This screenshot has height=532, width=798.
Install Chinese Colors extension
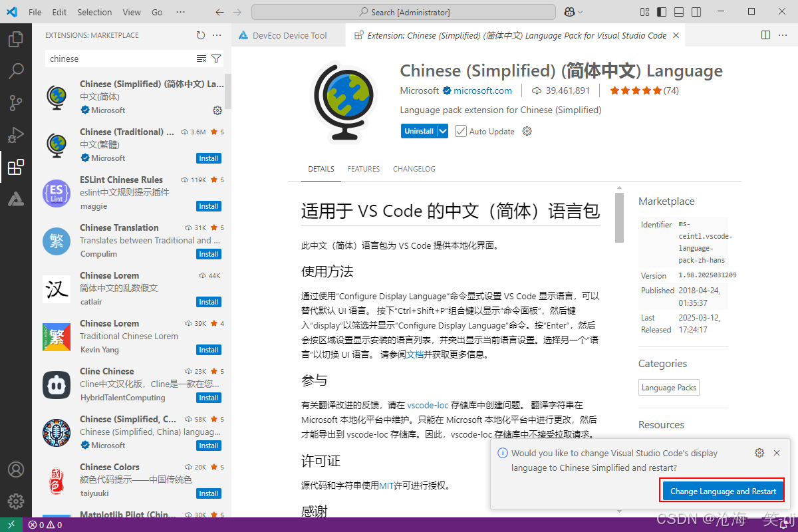(209, 493)
